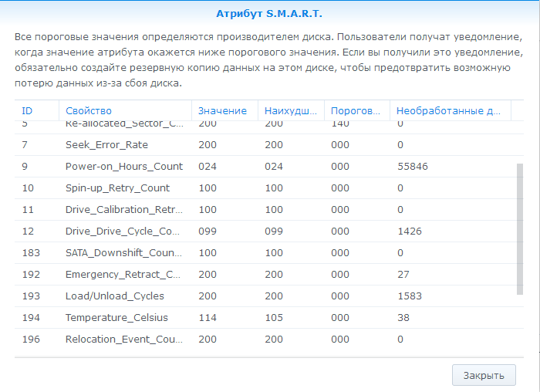Select the Emergency_Retract_C... row
540x392 pixels.
click(x=123, y=274)
